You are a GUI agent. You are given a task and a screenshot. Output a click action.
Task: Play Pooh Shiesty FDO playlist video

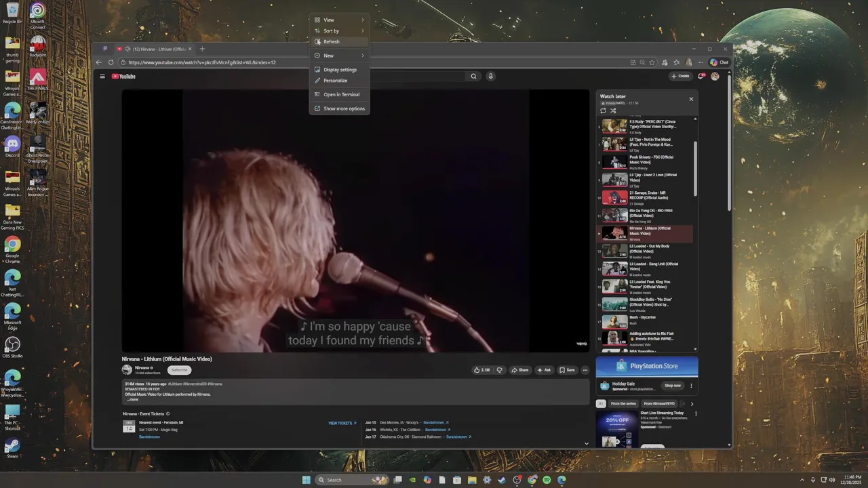pos(646,162)
